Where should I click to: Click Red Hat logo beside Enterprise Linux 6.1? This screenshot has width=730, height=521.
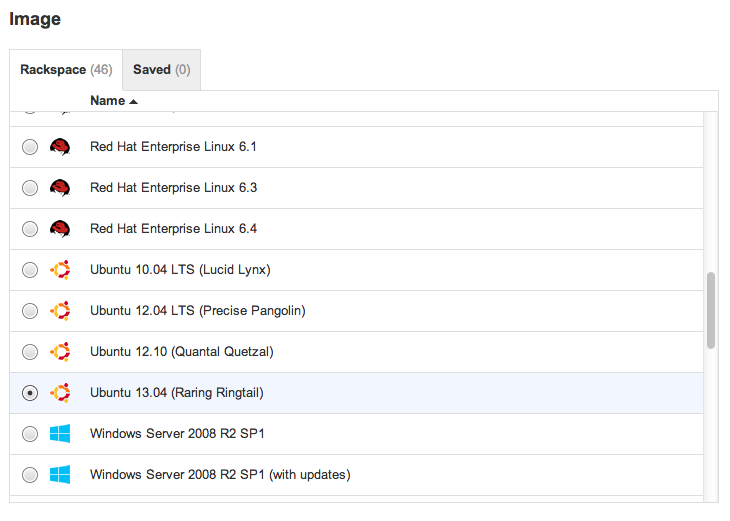(x=60, y=147)
